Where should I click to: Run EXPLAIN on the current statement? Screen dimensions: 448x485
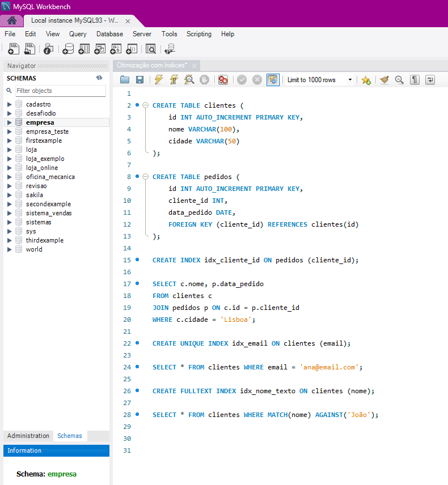click(189, 80)
